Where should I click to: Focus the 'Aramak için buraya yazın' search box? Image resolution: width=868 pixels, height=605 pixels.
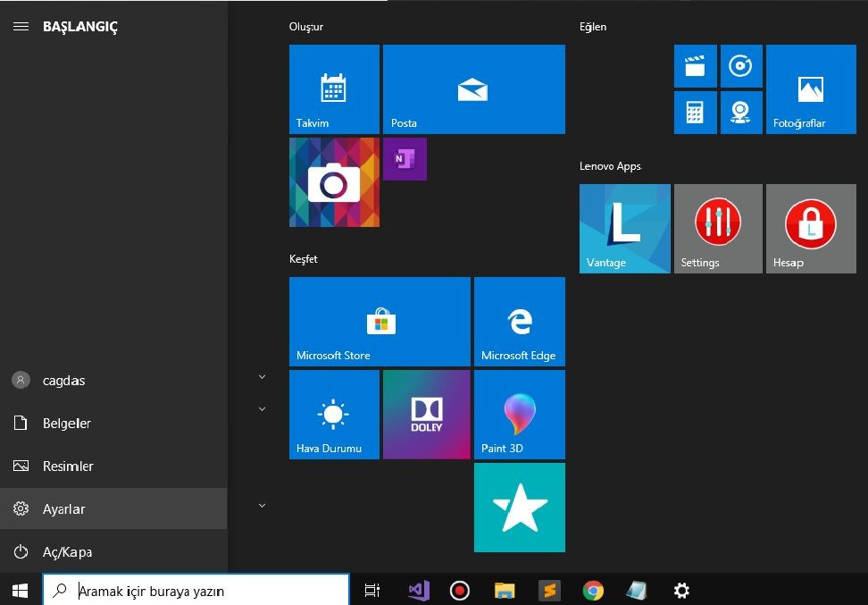[196, 591]
